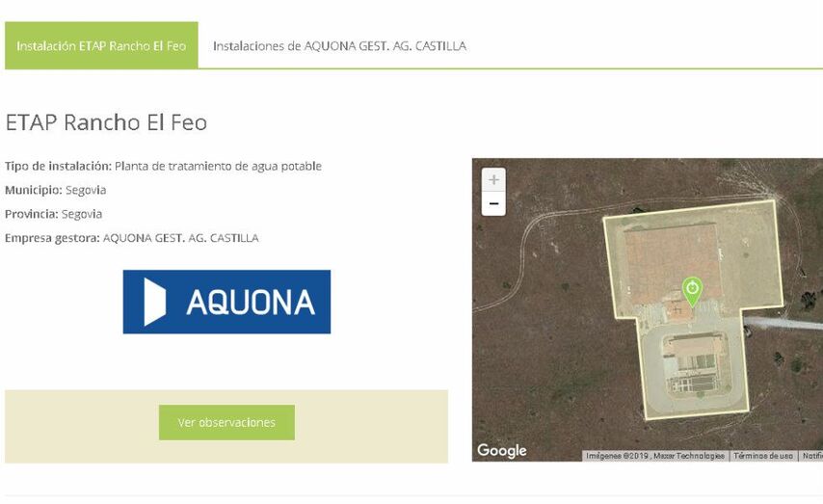Zoom in on the satellite map
Viewport: 823px width, 504px height.
tap(493, 180)
